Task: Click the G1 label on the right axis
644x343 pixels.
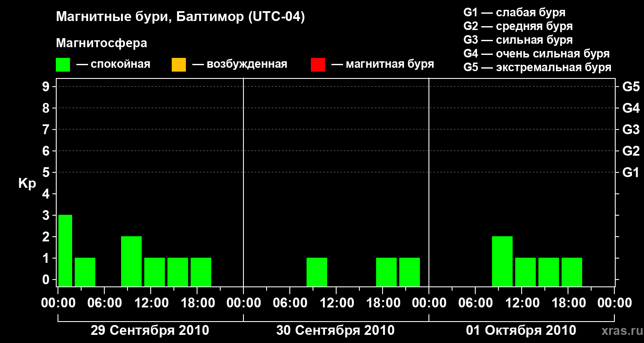Action: 631,173
